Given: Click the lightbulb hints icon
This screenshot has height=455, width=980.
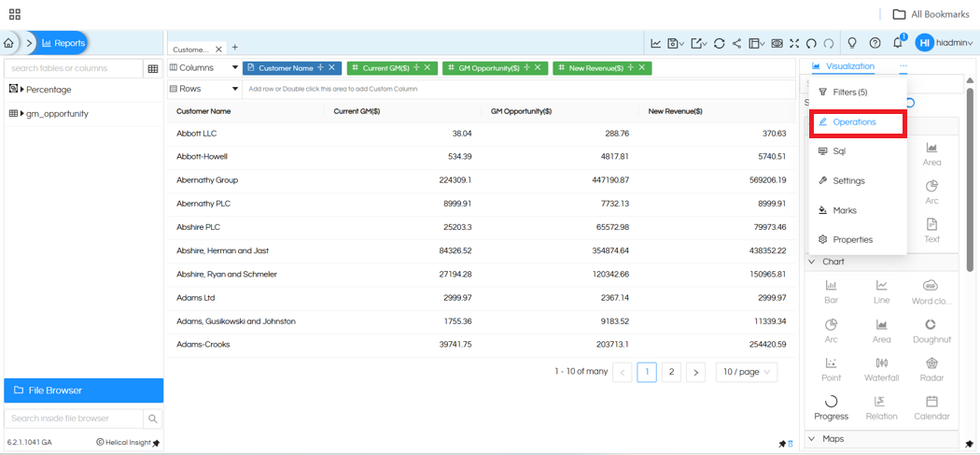Looking at the screenshot, I should click(851, 43).
